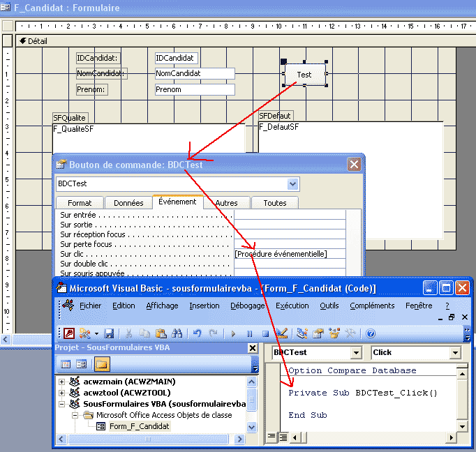476x452 pixels.
Task: Switch to the Toutes tab
Action: (275, 203)
